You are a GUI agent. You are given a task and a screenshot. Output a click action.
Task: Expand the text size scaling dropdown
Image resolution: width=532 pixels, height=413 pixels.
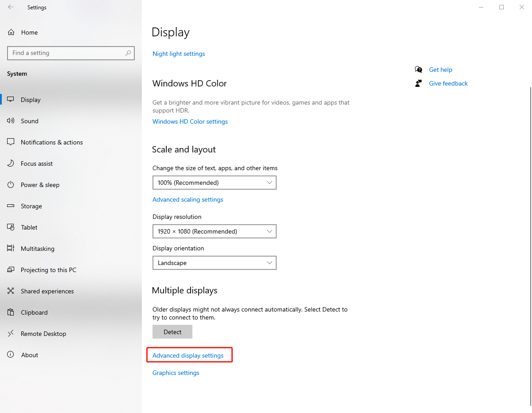214,183
